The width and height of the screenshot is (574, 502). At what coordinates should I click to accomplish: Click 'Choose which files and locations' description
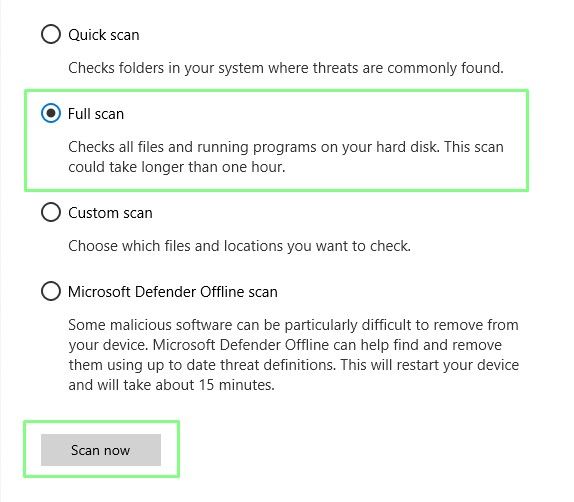239,246
